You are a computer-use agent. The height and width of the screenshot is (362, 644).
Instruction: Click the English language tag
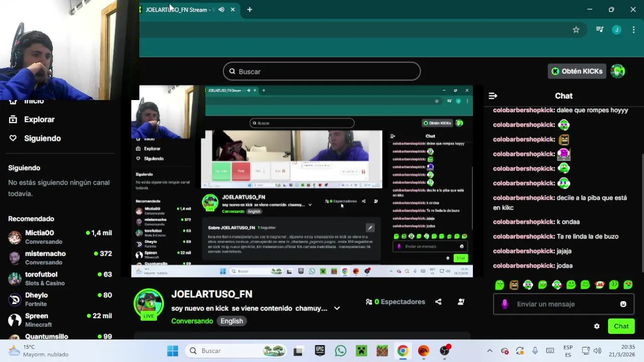click(231, 321)
